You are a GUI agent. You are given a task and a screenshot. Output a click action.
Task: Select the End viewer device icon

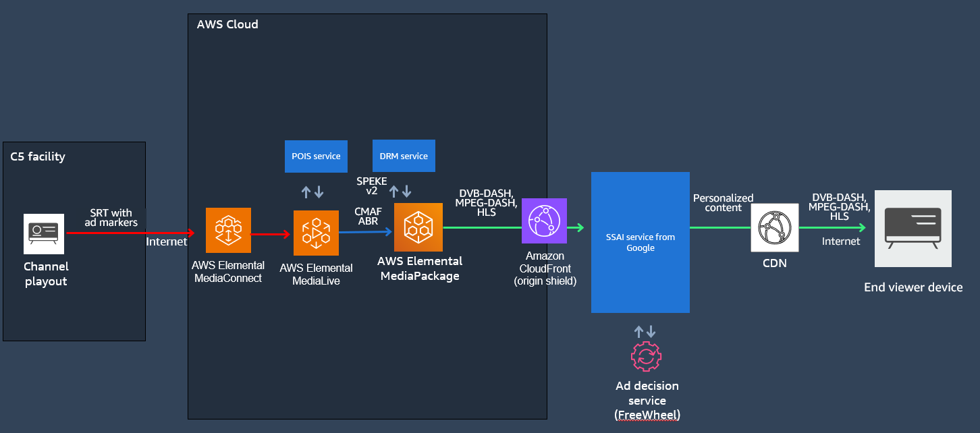(913, 229)
